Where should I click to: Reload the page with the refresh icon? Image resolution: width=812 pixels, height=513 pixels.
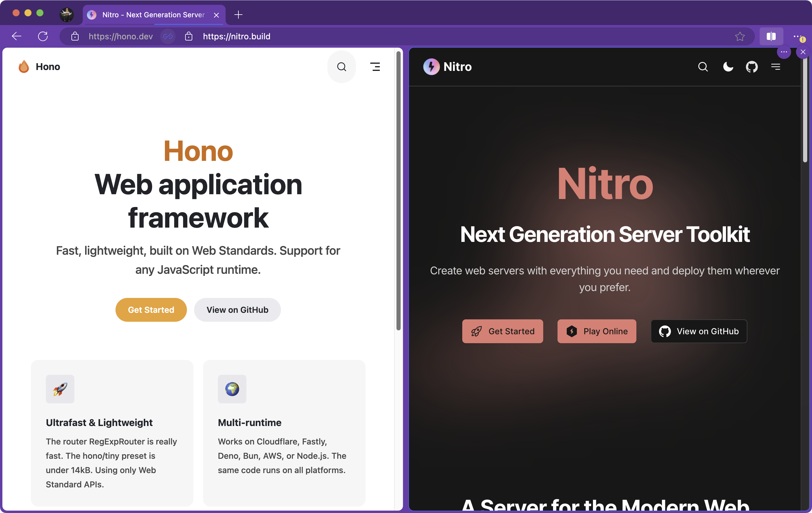point(43,36)
